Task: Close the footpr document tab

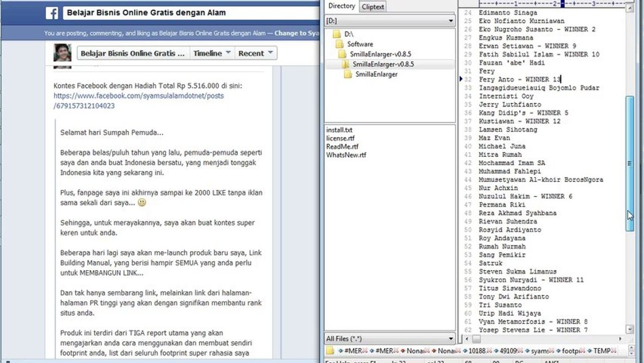Action: [x=583, y=350]
